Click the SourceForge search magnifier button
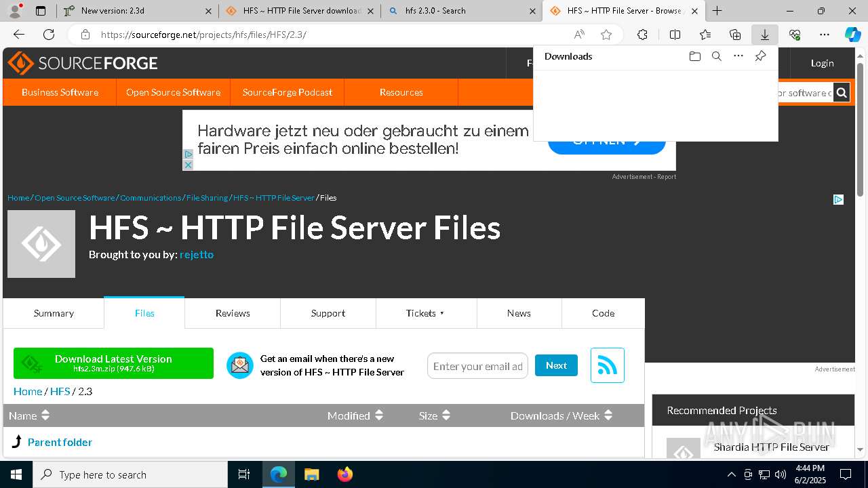 tap(842, 93)
